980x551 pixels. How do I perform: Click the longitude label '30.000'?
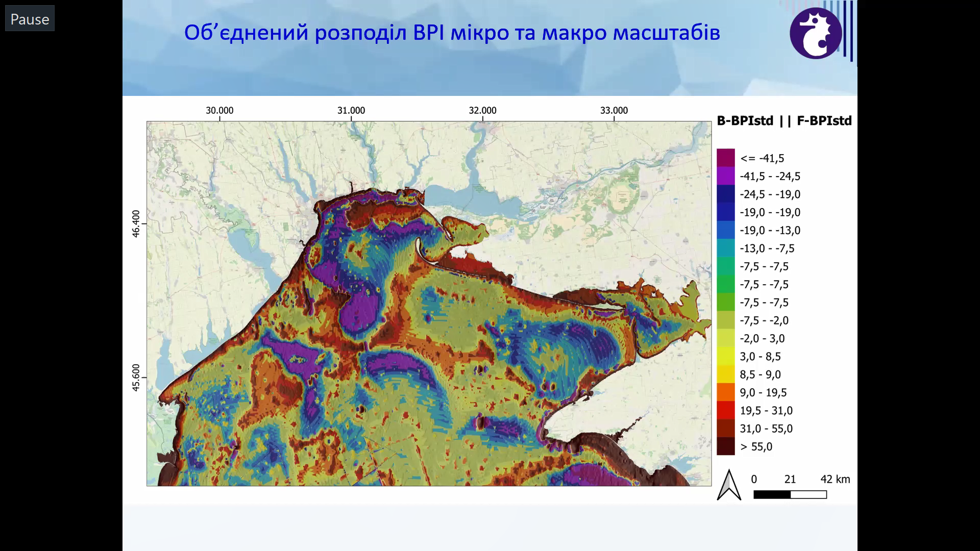coord(219,110)
